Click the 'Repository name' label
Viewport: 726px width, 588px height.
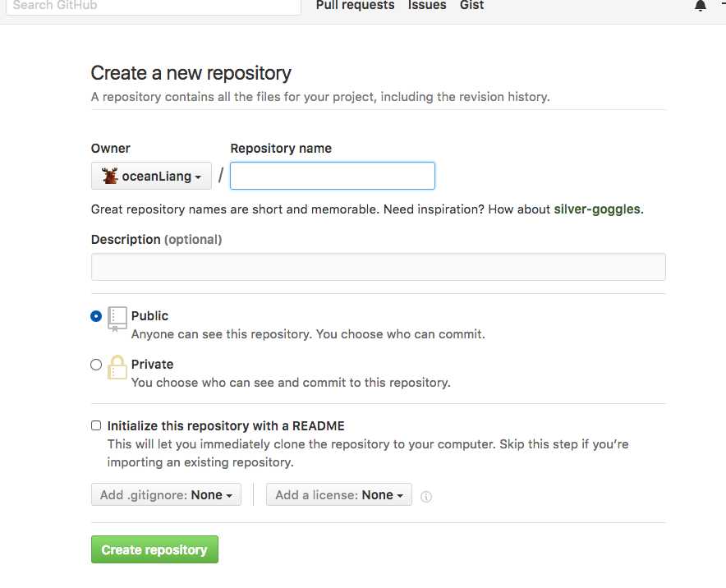(x=281, y=148)
